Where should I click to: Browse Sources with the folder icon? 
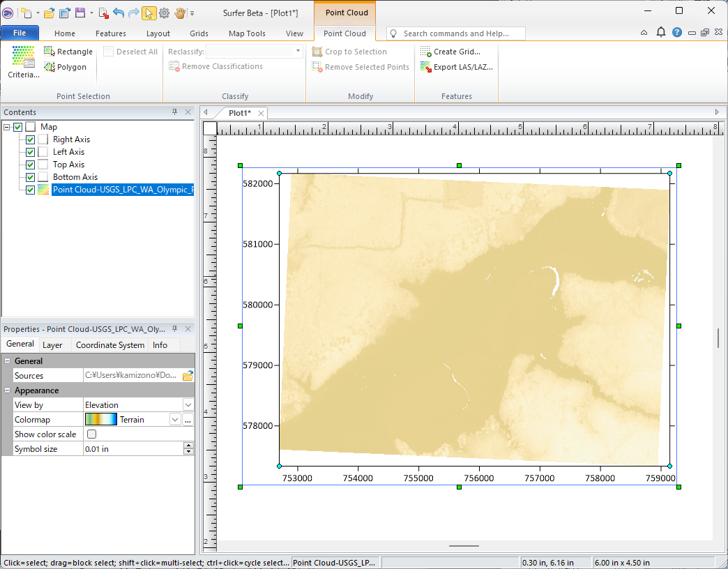188,376
